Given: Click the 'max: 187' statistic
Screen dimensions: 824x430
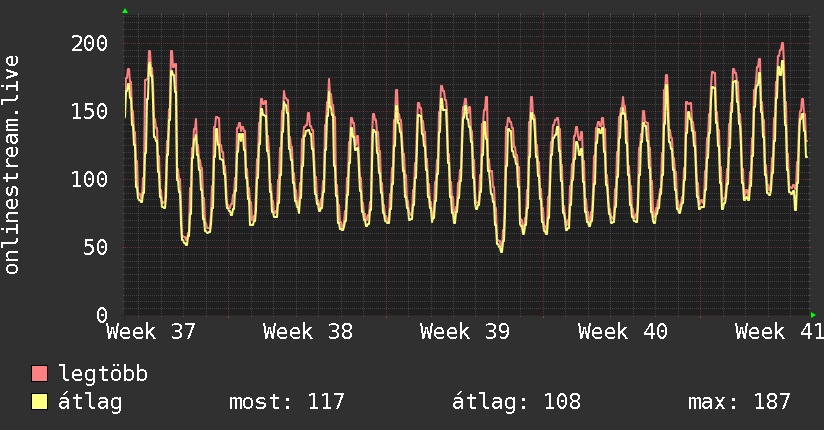Looking at the screenshot, I should click(739, 402).
